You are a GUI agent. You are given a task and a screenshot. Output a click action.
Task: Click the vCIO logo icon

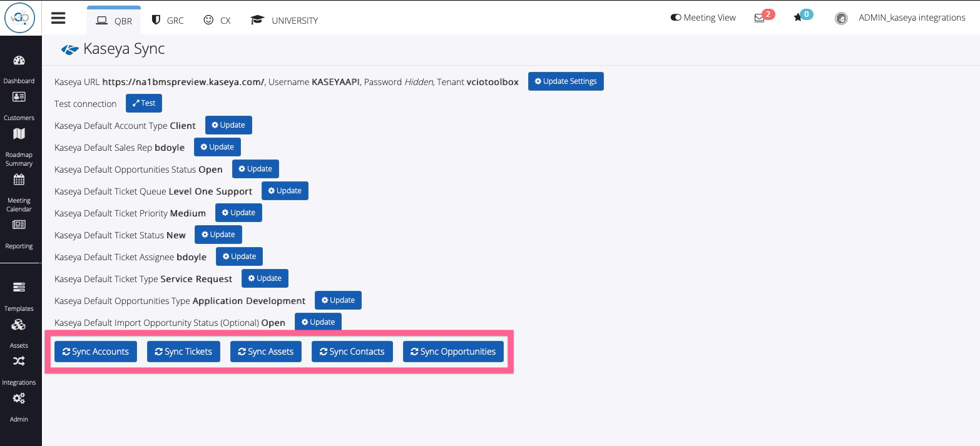click(19, 18)
